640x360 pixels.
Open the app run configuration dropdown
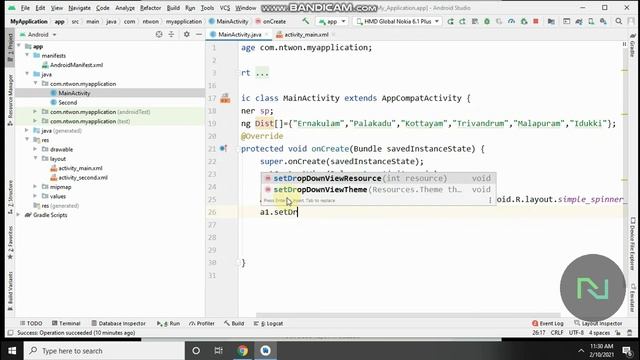tap(332, 21)
